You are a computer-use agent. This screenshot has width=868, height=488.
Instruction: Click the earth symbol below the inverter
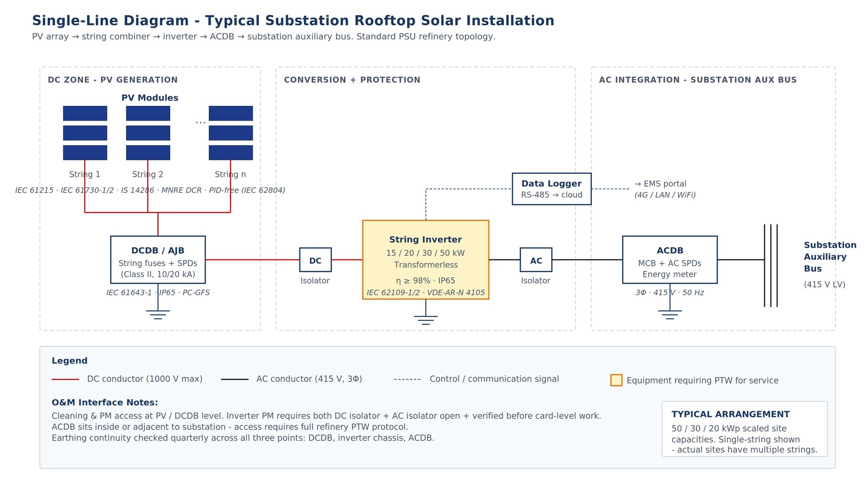pos(426,320)
